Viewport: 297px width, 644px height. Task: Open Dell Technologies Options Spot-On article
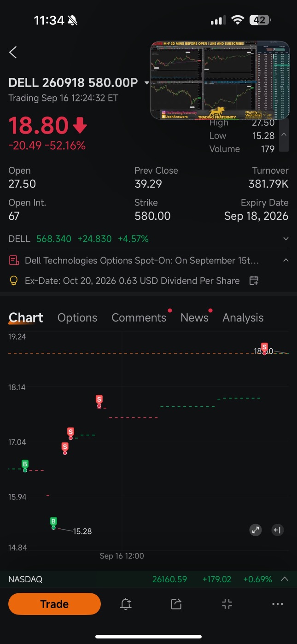tap(142, 260)
